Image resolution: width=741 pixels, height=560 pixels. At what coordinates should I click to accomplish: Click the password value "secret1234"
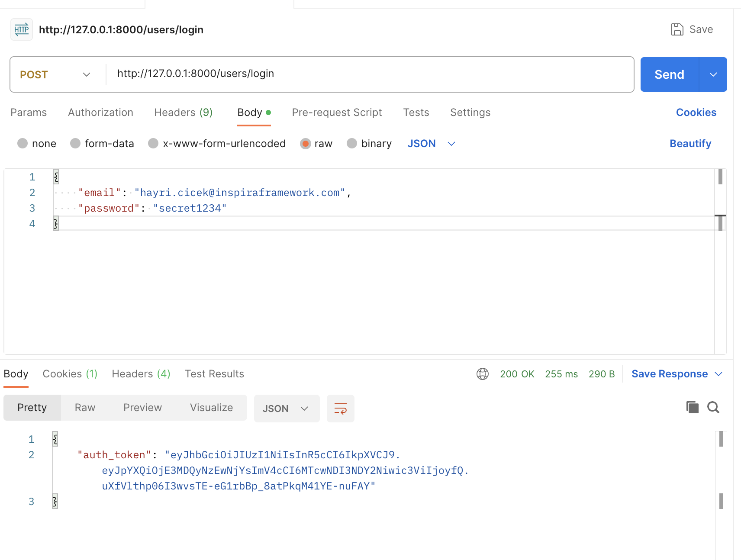tap(190, 209)
